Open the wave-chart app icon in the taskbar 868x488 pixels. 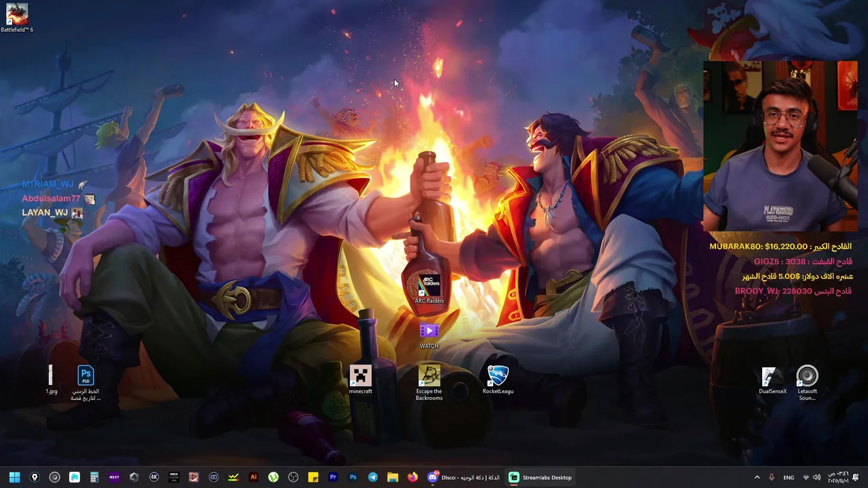pyautogui.click(x=233, y=477)
